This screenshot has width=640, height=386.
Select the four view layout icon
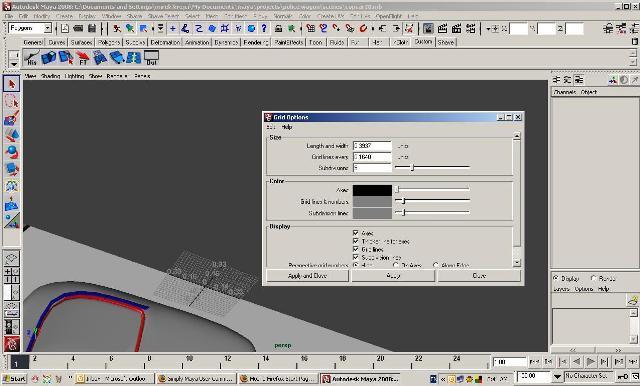click(x=11, y=275)
